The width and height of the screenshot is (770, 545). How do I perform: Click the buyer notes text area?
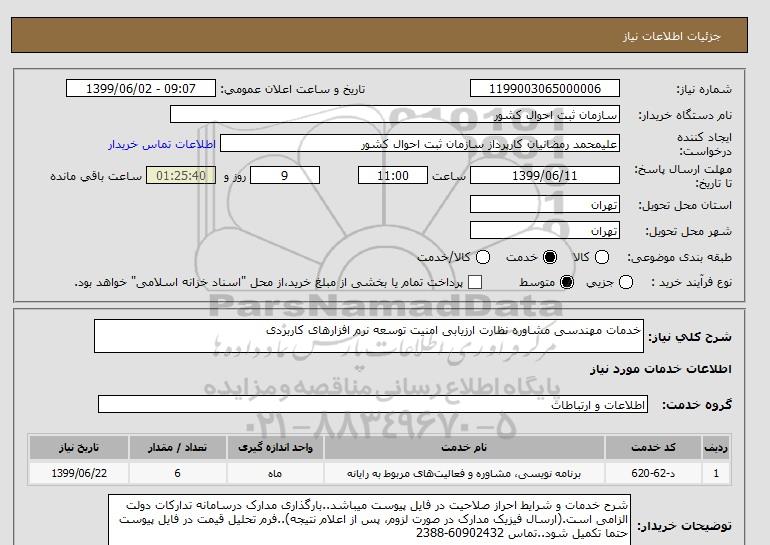point(369,519)
